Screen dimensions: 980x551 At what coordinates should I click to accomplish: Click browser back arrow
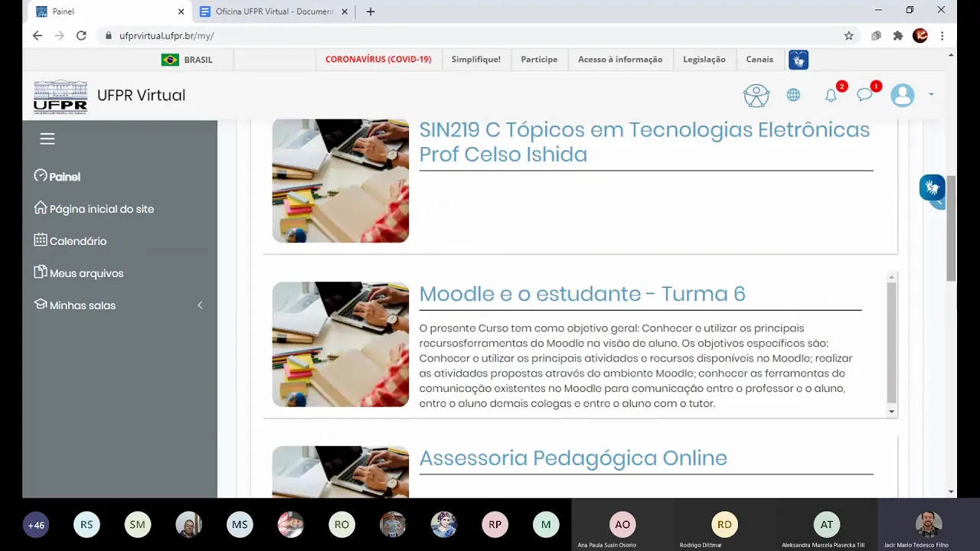[x=38, y=35]
